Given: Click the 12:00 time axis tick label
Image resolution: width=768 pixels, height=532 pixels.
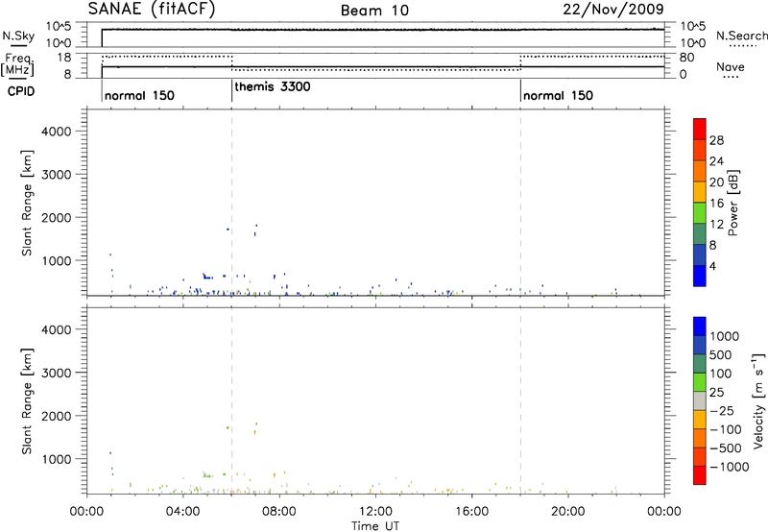Looking at the screenshot, I should tap(375, 512).
